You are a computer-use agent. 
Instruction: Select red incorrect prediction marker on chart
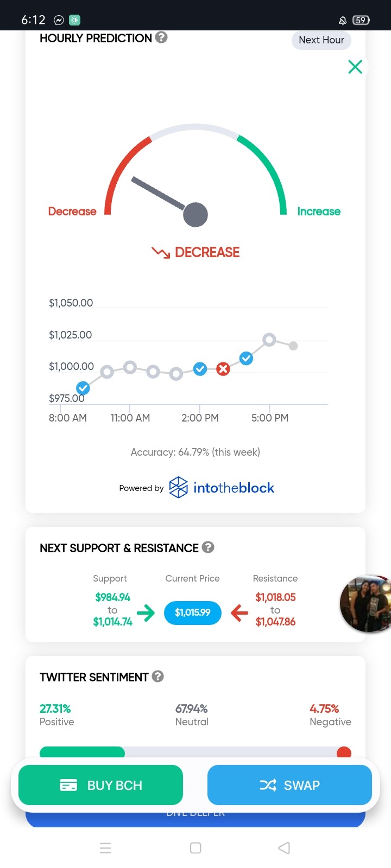[223, 369]
